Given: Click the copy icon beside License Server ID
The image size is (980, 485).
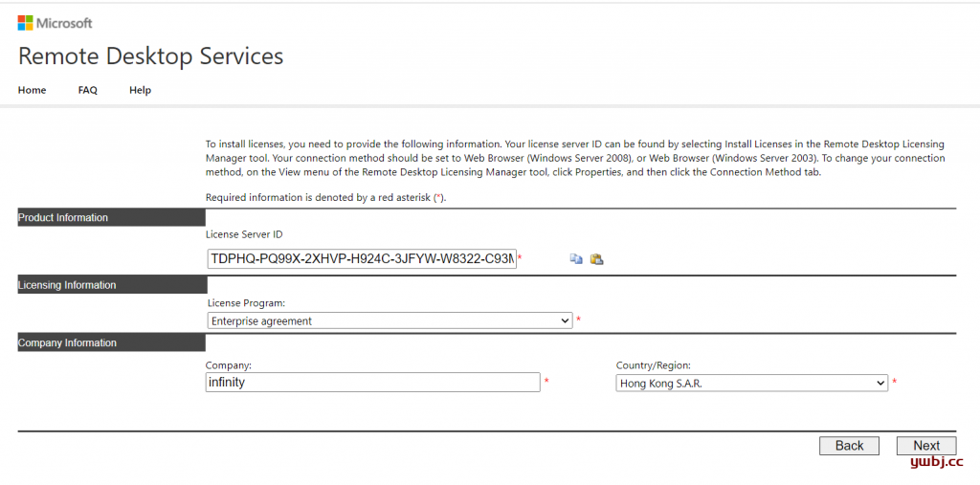Looking at the screenshot, I should (x=576, y=258).
